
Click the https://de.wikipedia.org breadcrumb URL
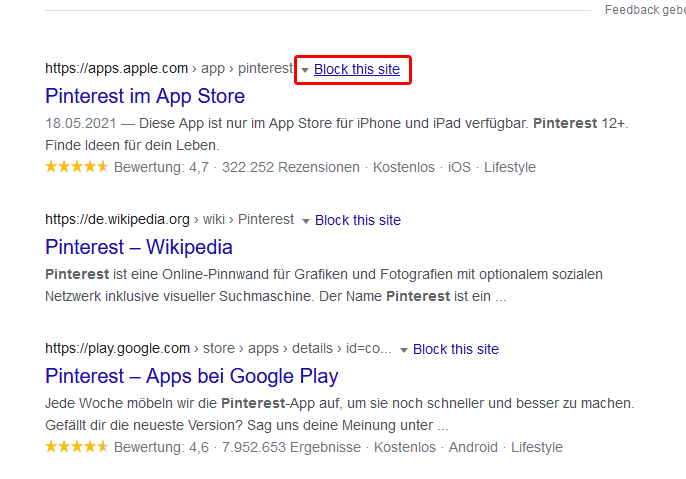point(169,219)
